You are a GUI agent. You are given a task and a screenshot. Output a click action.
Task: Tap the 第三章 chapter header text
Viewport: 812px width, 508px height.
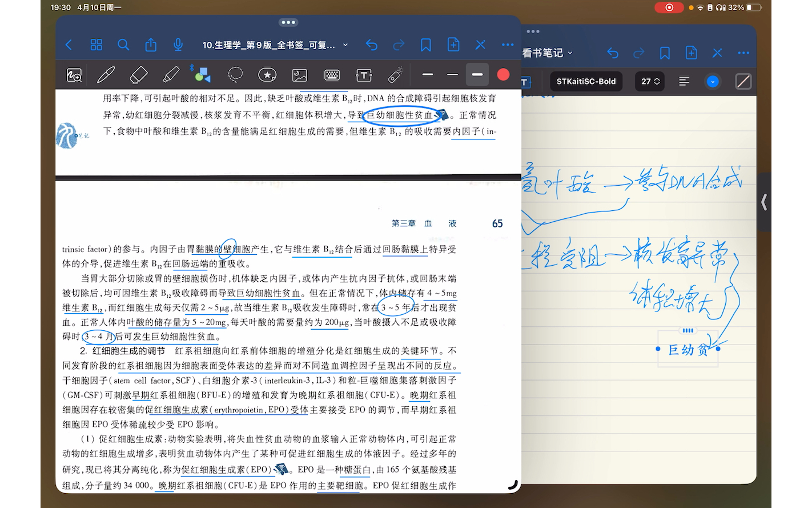(x=424, y=223)
